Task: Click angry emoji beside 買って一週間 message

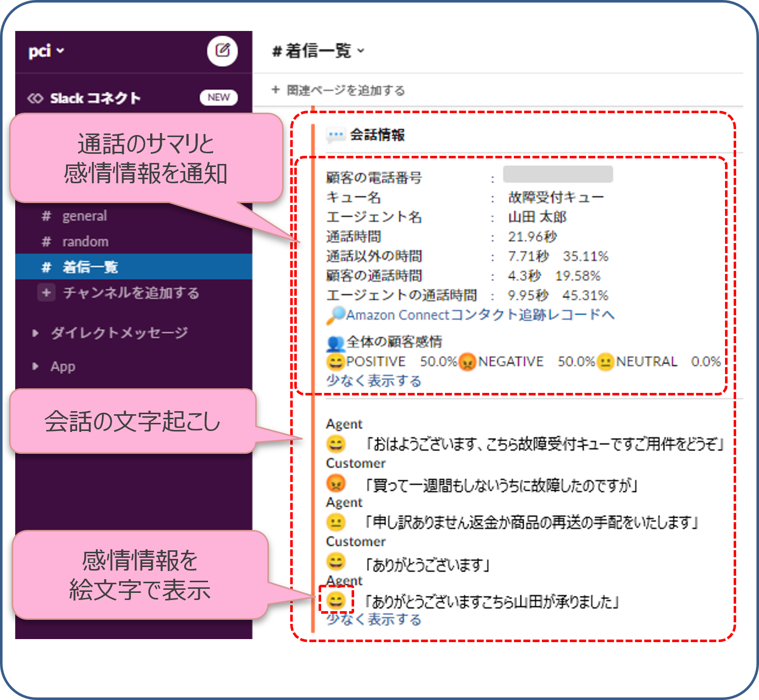Action: click(x=335, y=483)
